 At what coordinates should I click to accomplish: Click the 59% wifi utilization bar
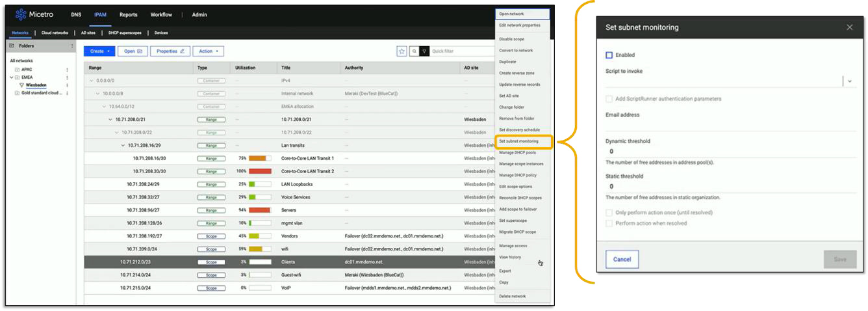[260, 249]
